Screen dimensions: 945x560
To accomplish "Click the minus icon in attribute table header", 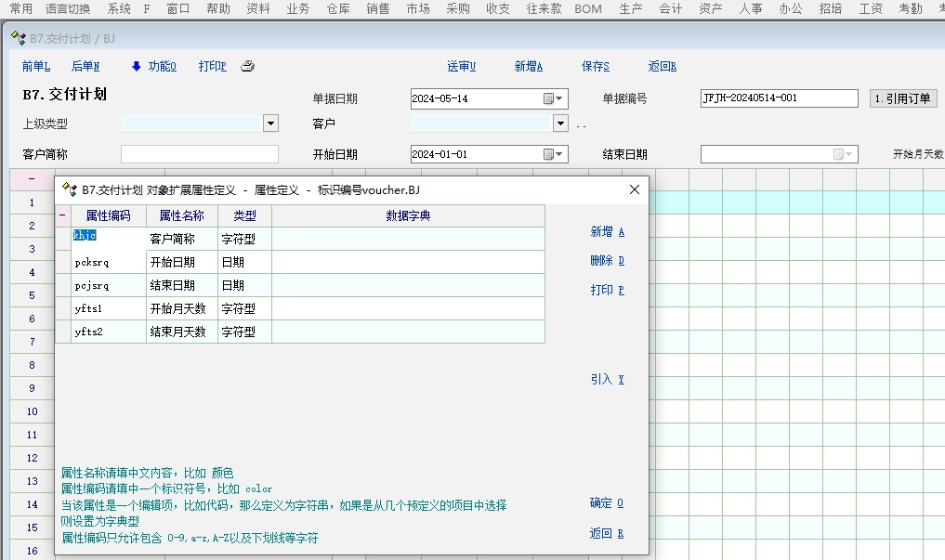I will pos(63,216).
